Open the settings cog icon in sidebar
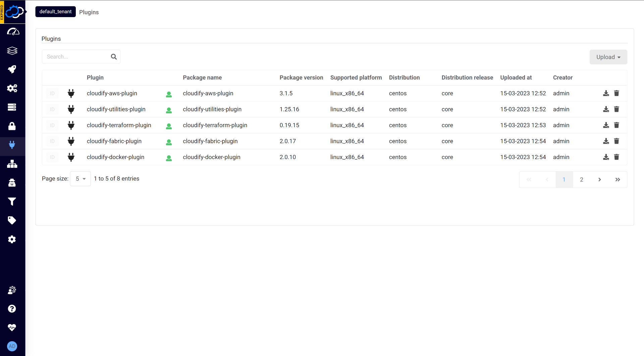This screenshot has height=356, width=644. [12, 239]
